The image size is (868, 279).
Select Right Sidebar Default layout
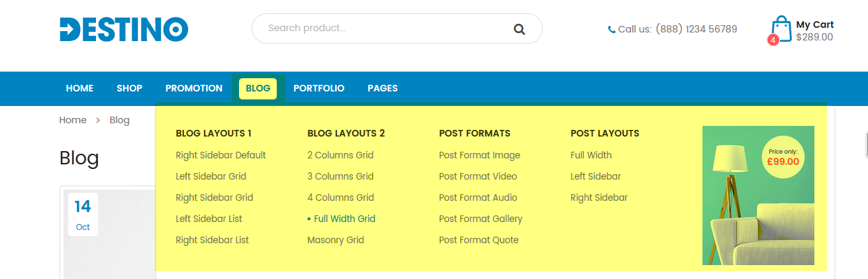coord(220,155)
